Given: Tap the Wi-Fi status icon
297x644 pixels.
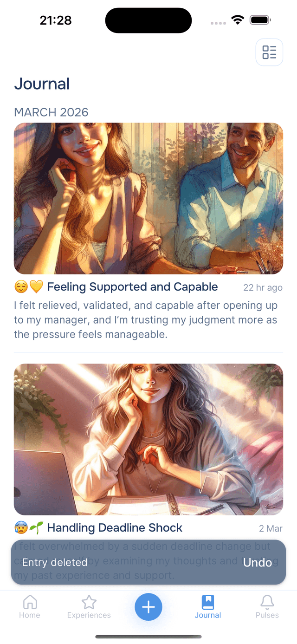Looking at the screenshot, I should click(x=238, y=20).
